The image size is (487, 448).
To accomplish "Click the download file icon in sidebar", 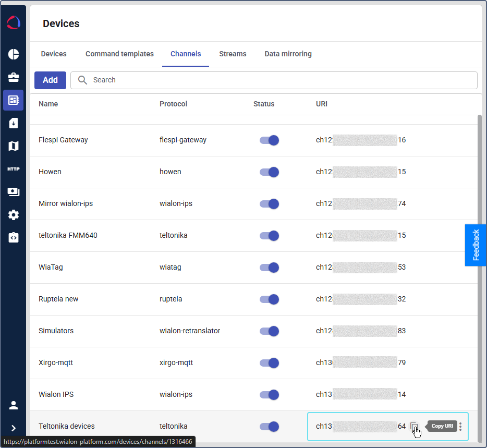I will (x=14, y=123).
